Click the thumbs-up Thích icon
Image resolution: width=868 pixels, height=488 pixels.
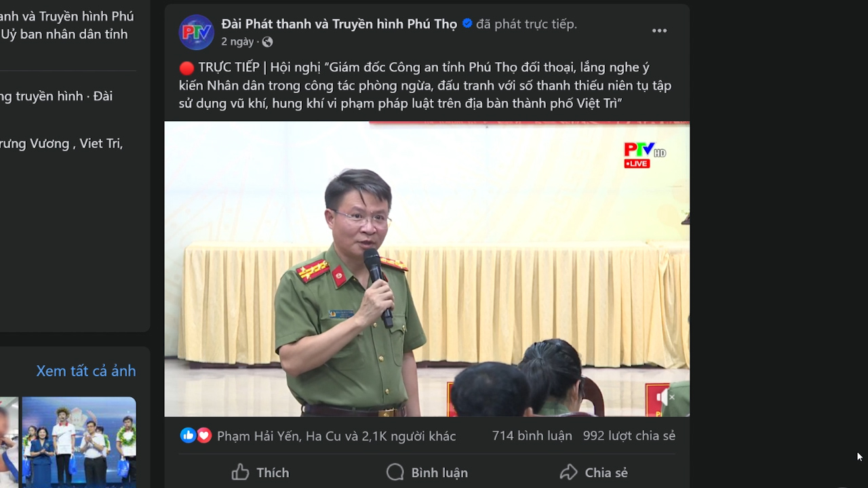coord(240,472)
